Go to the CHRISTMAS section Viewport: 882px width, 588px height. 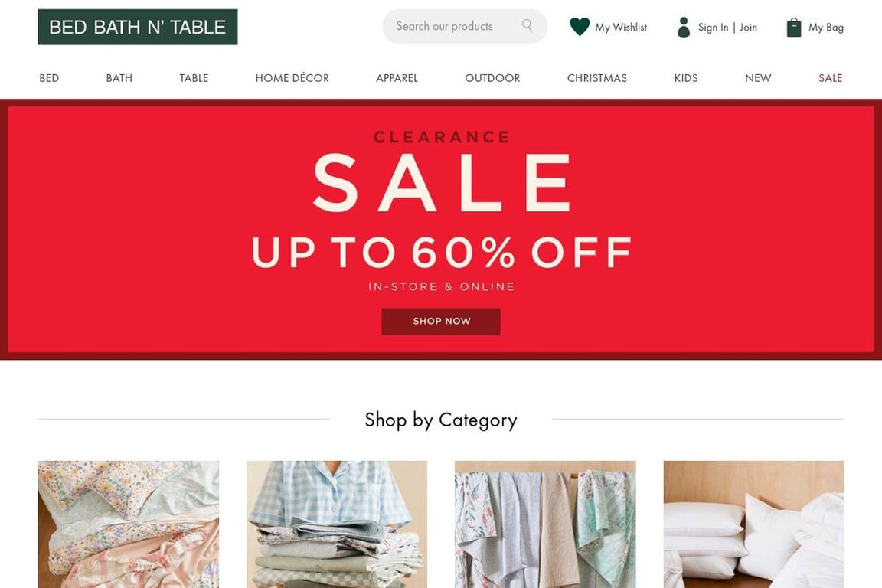(x=597, y=78)
